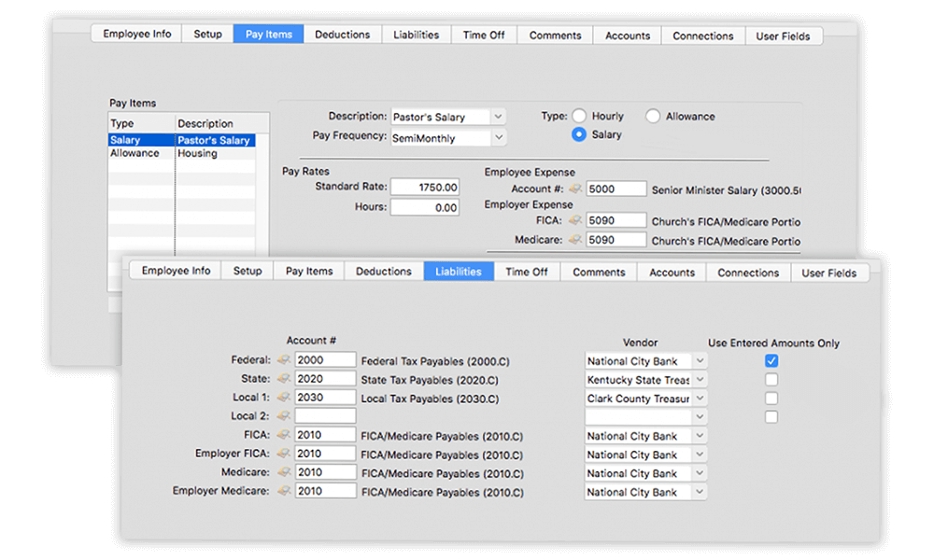Switch to Pay Items tab in front window

click(309, 271)
